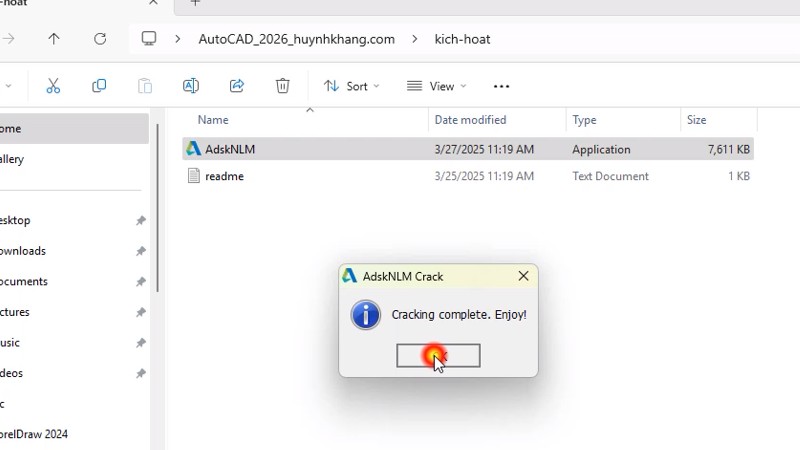Click the Cut scissors icon in toolbar
This screenshot has width=800, height=450.
coord(53,86)
